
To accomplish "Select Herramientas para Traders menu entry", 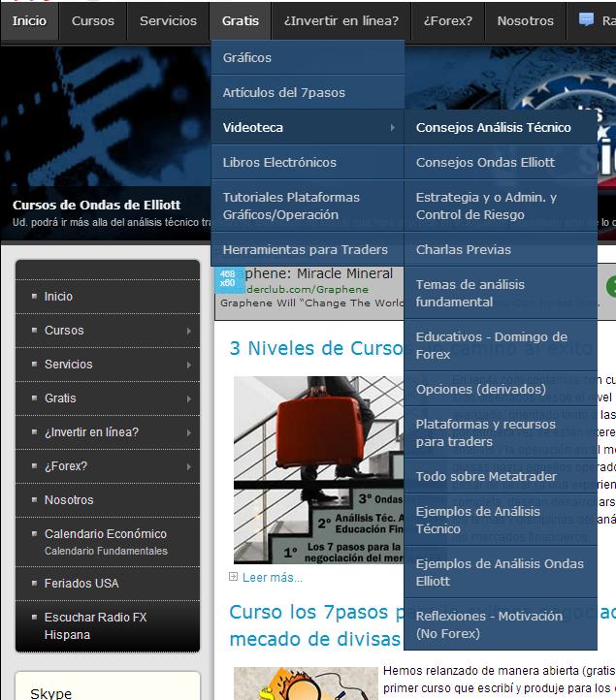I will tap(308, 249).
